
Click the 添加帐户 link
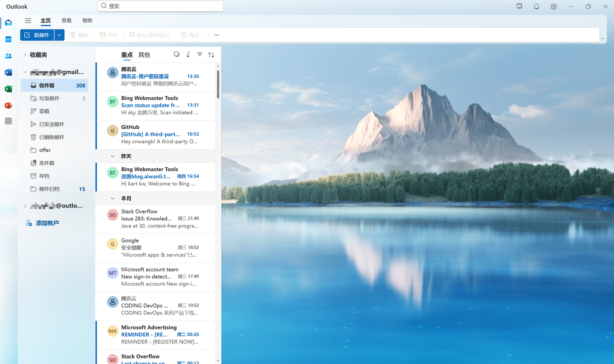click(47, 223)
